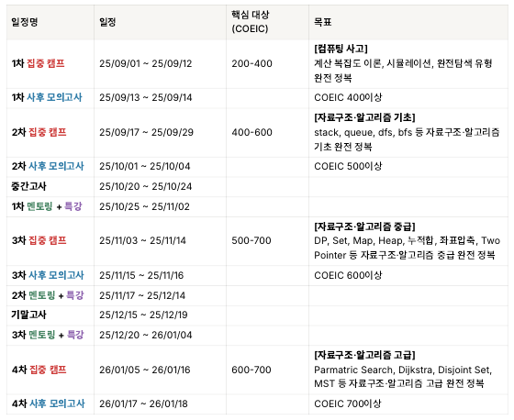The image size is (514, 420).
Task: Click the 1차 멘토링 + 특강 label
Action: coord(47,206)
